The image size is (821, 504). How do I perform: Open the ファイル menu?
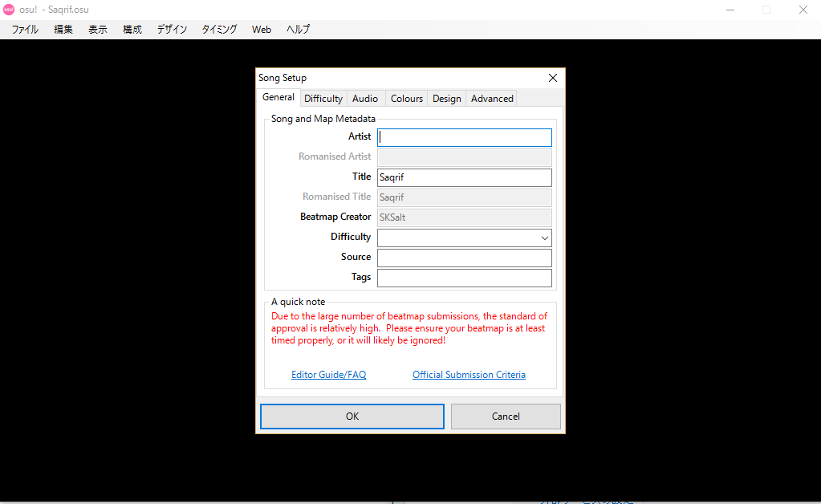coord(25,30)
